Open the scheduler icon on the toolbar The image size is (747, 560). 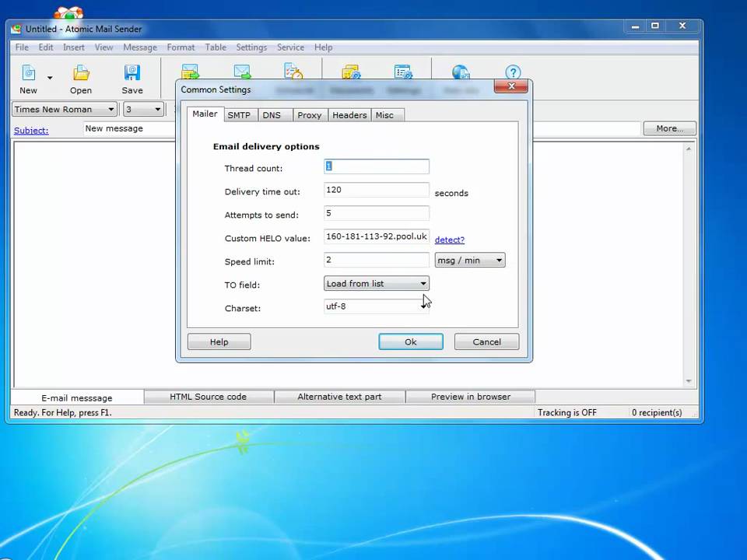[293, 72]
